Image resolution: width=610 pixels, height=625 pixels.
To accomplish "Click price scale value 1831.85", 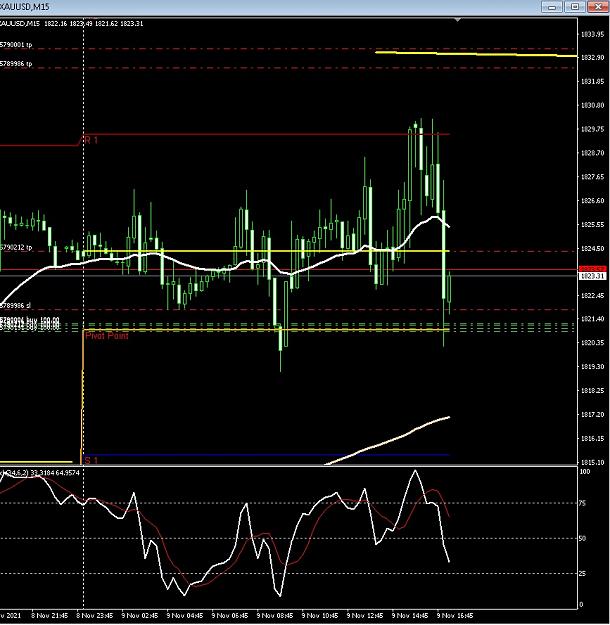I will point(592,81).
